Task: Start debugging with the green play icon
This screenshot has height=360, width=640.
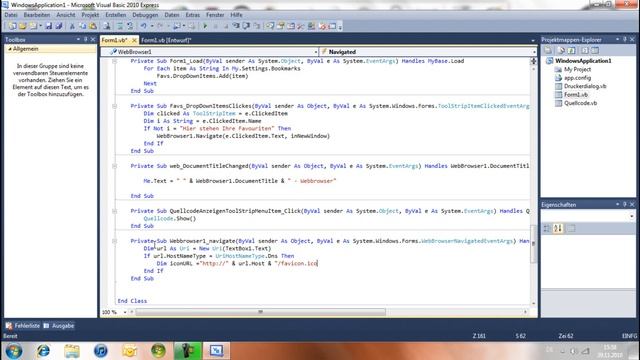Action: tap(205, 26)
